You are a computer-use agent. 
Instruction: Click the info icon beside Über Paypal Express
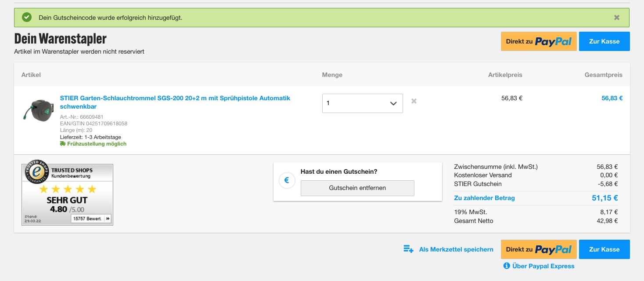click(507, 266)
